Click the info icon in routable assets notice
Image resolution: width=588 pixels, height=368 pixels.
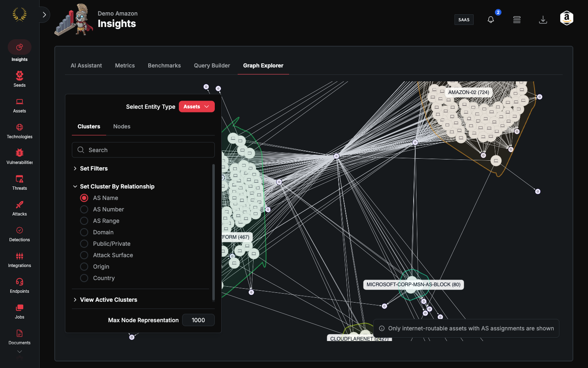click(382, 328)
